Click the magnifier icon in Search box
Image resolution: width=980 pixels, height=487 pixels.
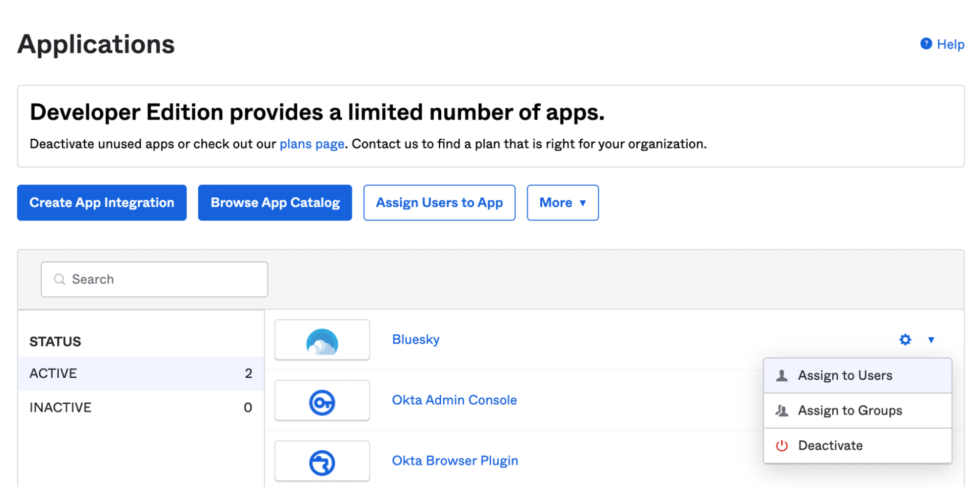point(60,279)
